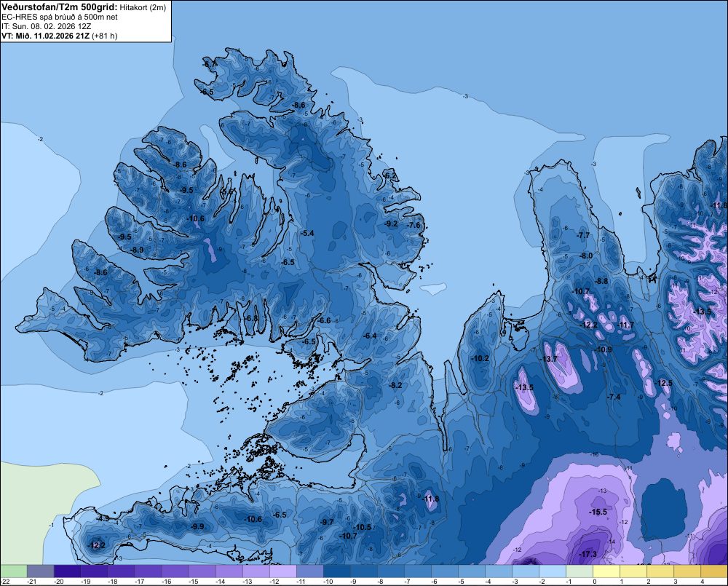This screenshot has height=586, width=728.
Task: Click the 'Hitakort (2m)' label in header
Action: click(143, 7)
